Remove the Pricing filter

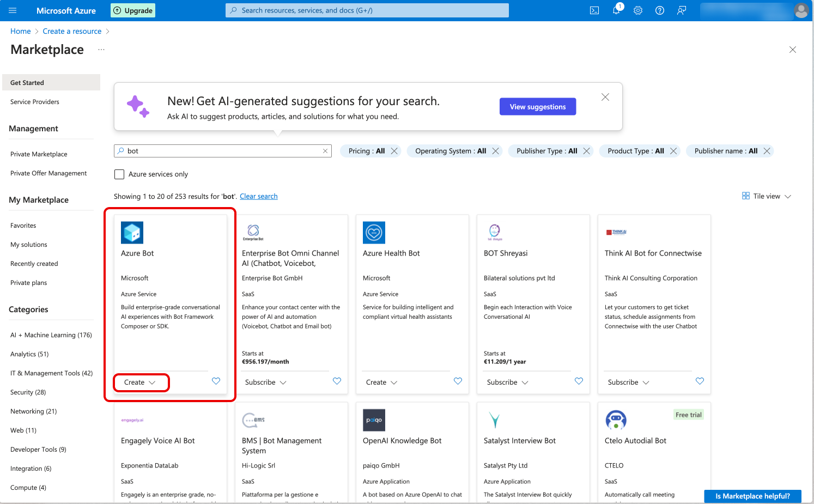(x=394, y=151)
